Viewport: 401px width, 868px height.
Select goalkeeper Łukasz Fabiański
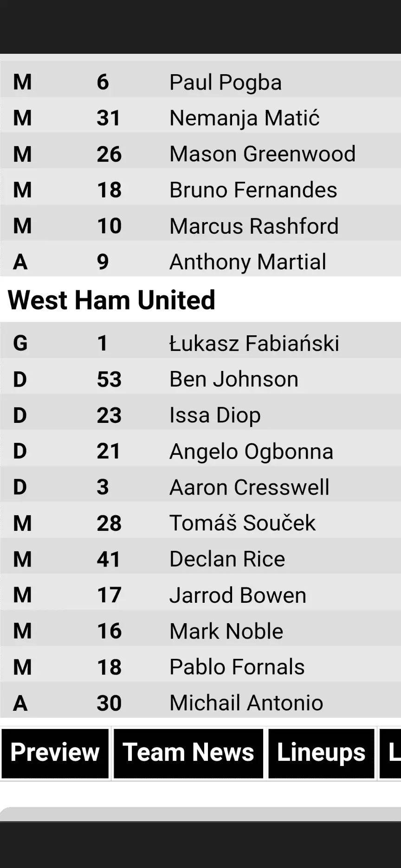[254, 344]
